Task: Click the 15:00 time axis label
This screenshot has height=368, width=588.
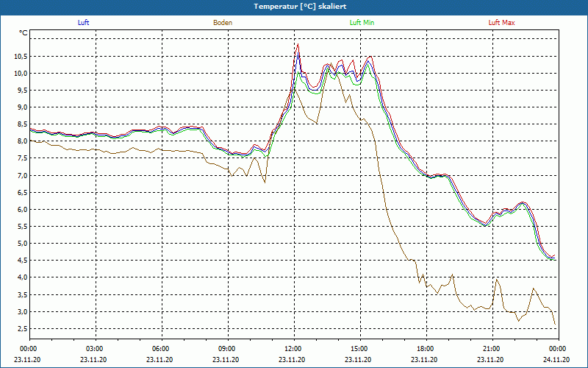Action: point(360,349)
